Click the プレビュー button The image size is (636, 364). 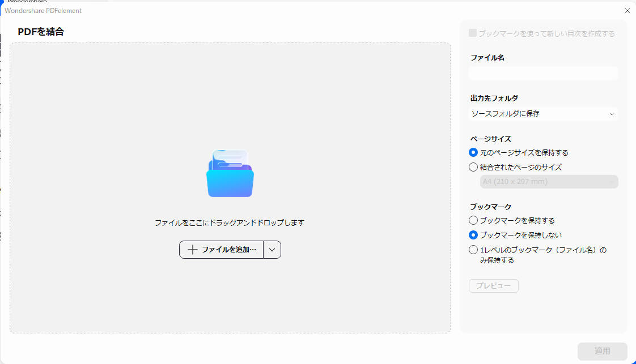(493, 286)
